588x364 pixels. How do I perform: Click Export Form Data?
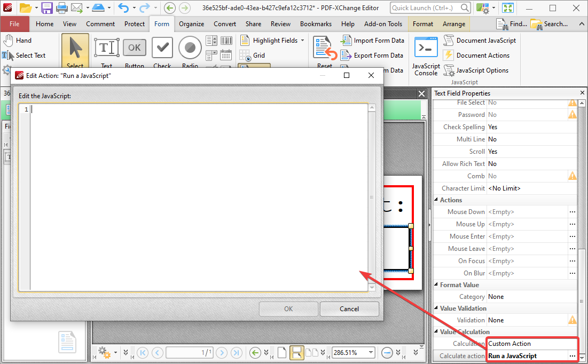coord(372,55)
